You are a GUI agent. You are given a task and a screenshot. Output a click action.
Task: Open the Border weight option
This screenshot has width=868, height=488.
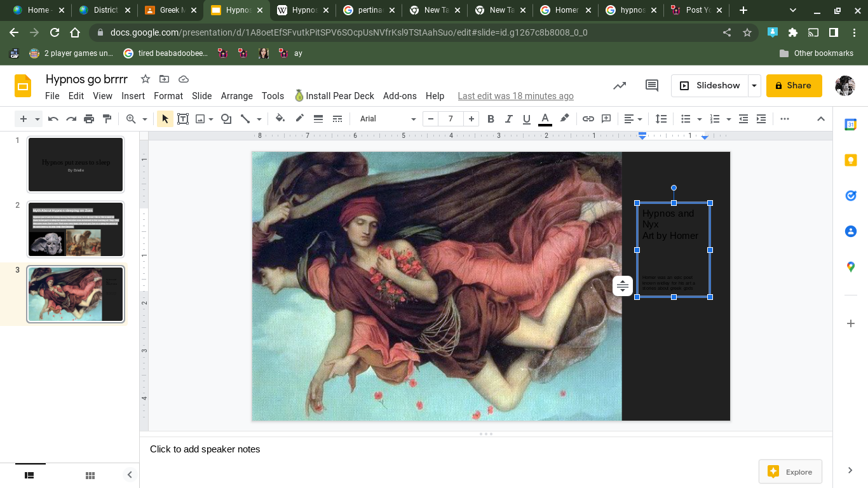tap(318, 119)
